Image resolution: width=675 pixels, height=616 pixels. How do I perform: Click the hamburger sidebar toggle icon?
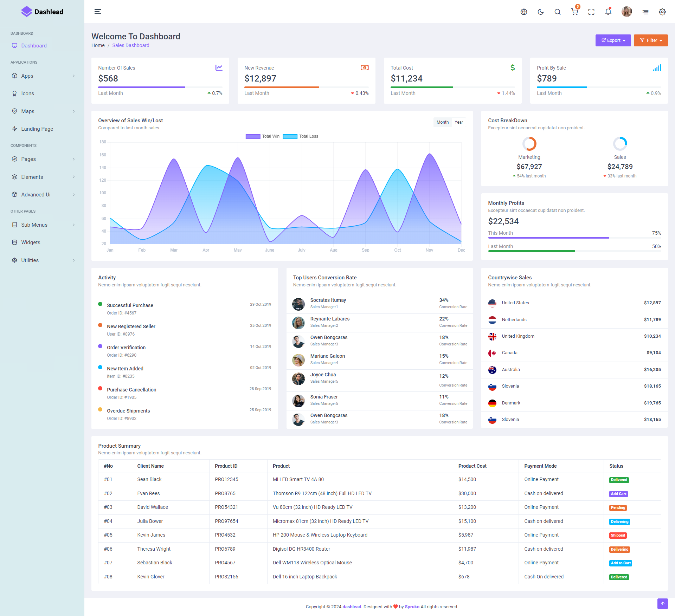pos(98,12)
